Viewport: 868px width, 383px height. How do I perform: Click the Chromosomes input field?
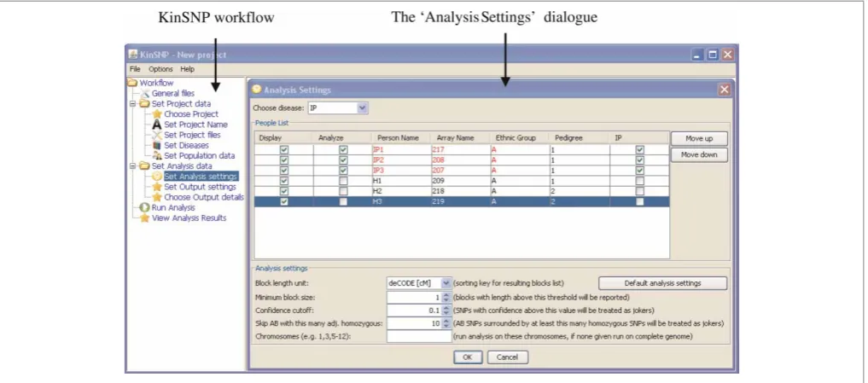[x=419, y=336]
